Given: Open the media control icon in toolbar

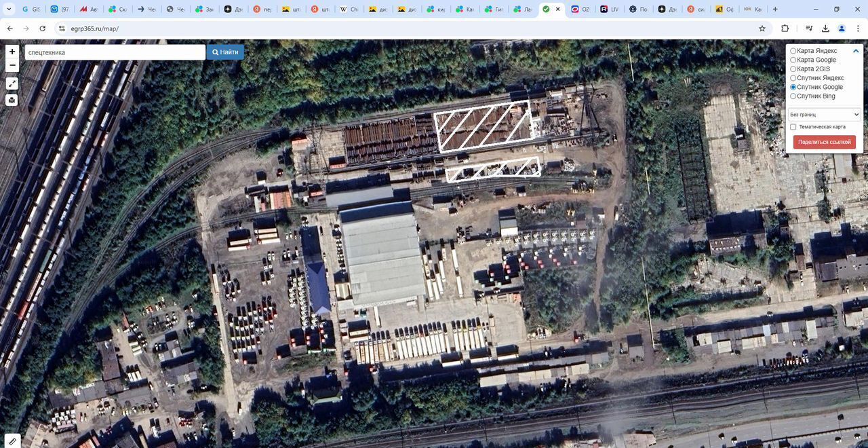Looking at the screenshot, I should tap(809, 29).
